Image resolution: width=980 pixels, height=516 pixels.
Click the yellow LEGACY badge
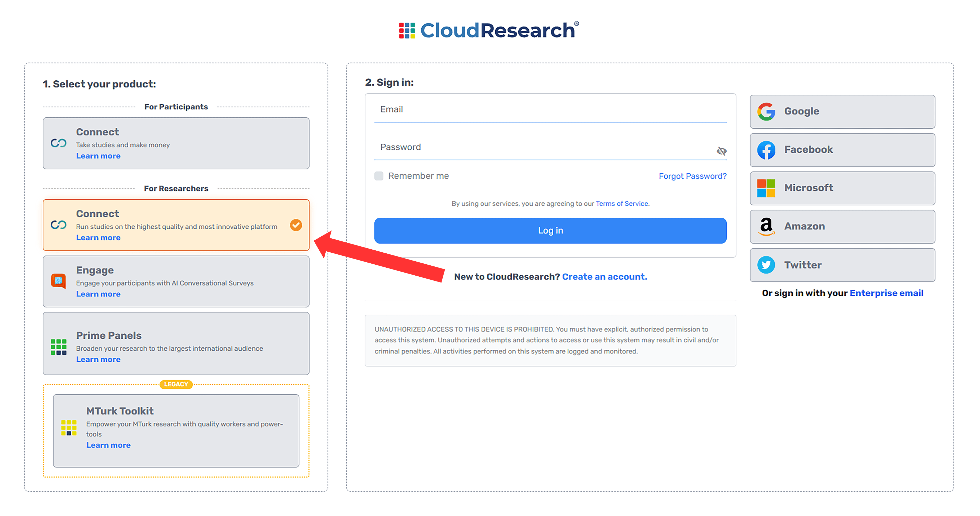tap(176, 384)
